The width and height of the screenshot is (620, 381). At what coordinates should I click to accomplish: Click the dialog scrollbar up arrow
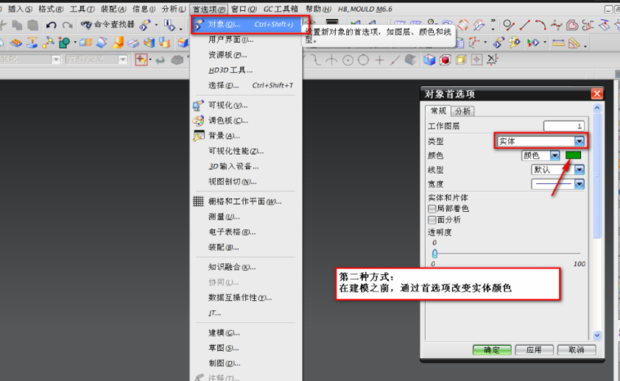597,108
